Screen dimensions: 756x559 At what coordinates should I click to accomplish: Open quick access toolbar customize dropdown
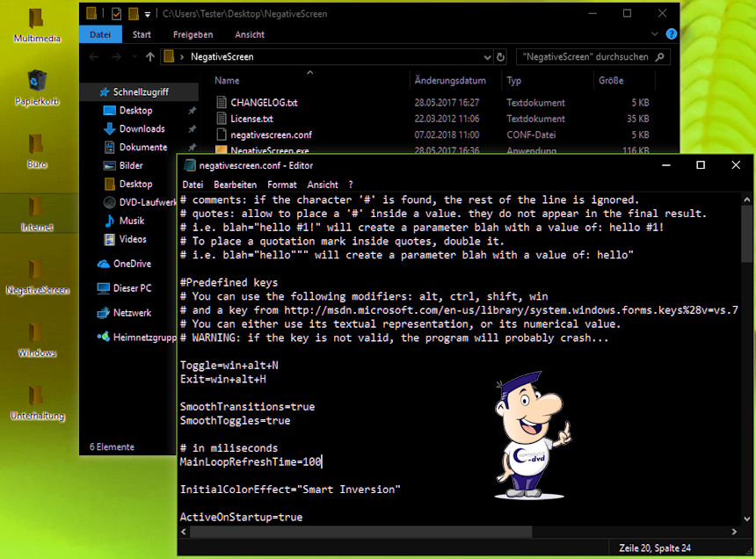[147, 14]
